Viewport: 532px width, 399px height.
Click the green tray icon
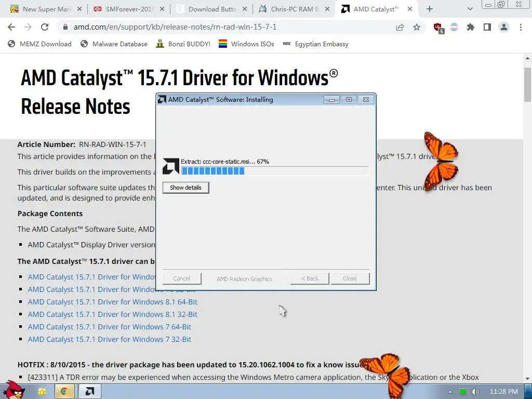click(463, 392)
